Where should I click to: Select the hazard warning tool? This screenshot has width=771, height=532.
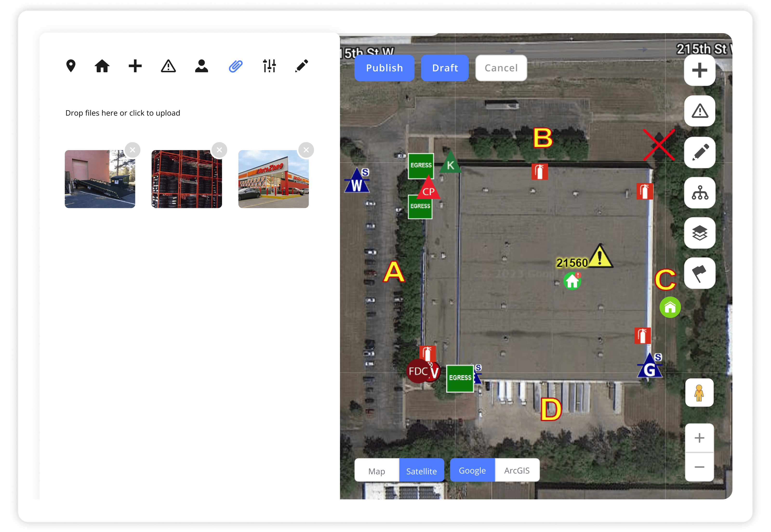point(168,66)
